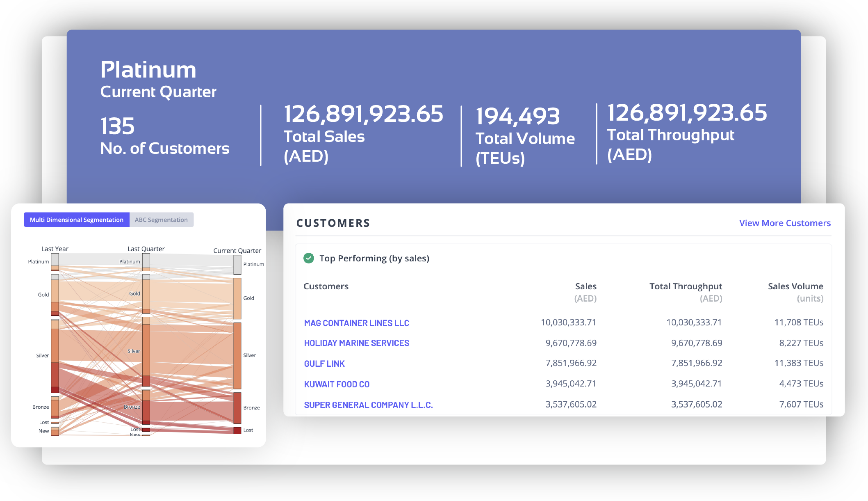The height and width of the screenshot is (501, 868).
Task: Open View More Customers link
Action: click(784, 223)
